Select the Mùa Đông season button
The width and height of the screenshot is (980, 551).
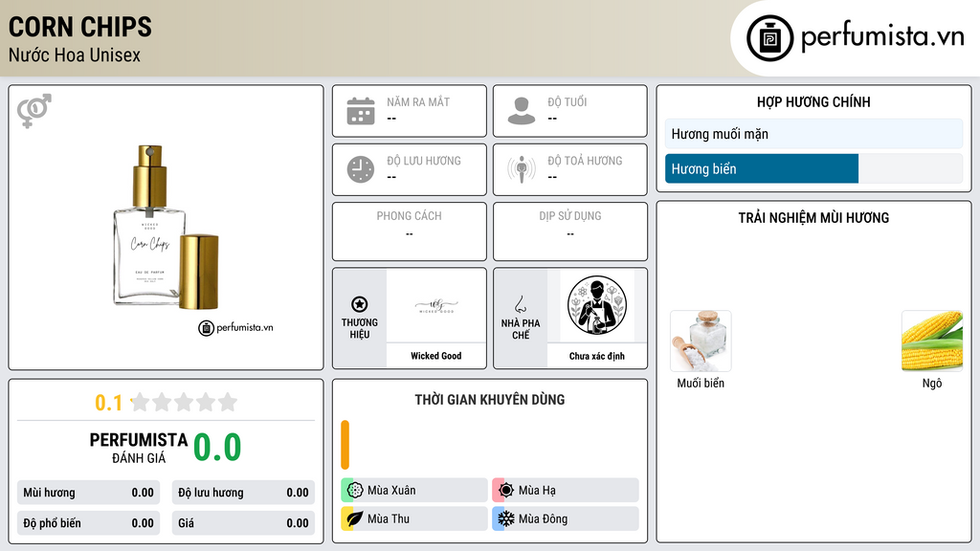tap(566, 518)
